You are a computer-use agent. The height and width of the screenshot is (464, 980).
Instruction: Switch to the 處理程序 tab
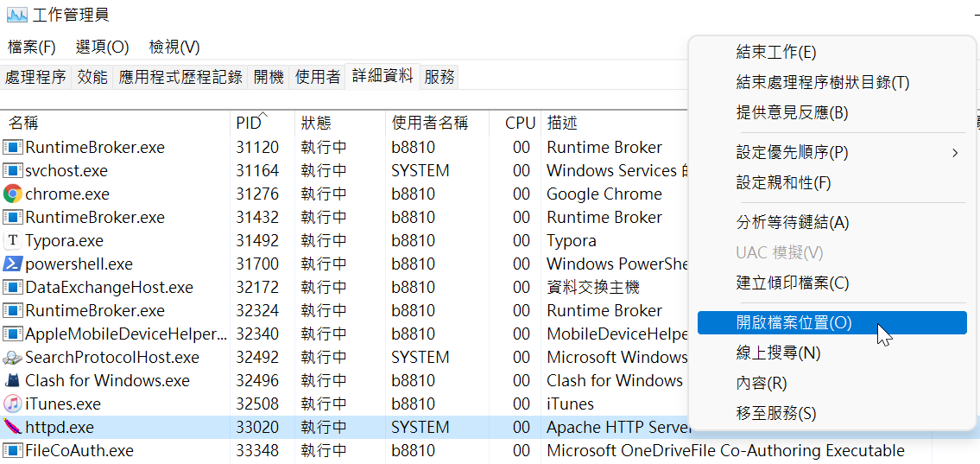tap(35, 78)
